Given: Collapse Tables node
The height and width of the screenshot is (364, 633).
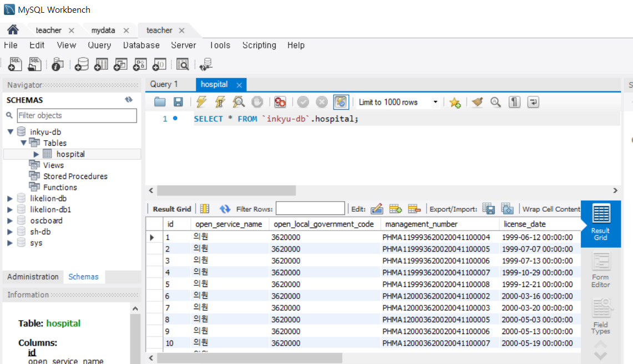Looking at the screenshot, I should [23, 143].
